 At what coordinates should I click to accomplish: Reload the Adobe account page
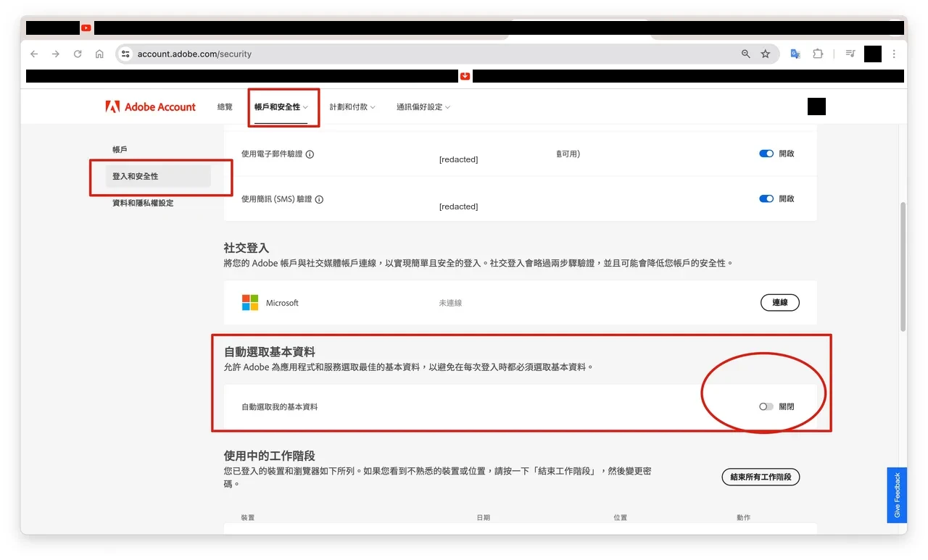(78, 54)
